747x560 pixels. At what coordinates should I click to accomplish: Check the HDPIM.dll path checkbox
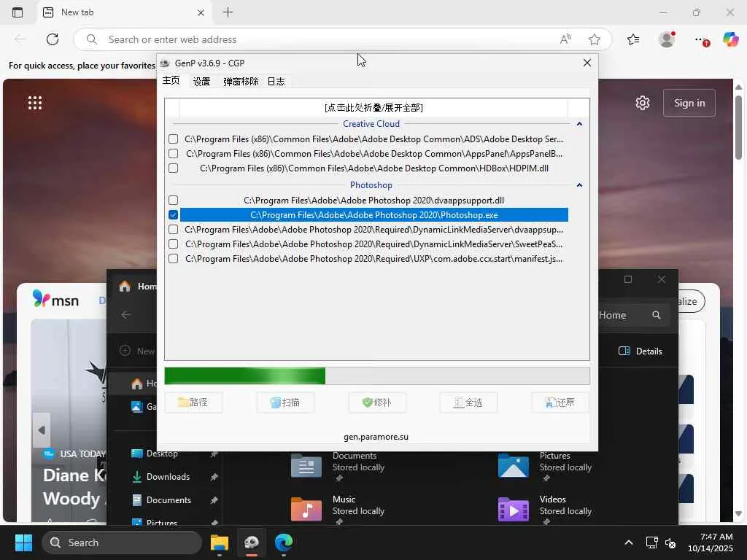pos(174,168)
